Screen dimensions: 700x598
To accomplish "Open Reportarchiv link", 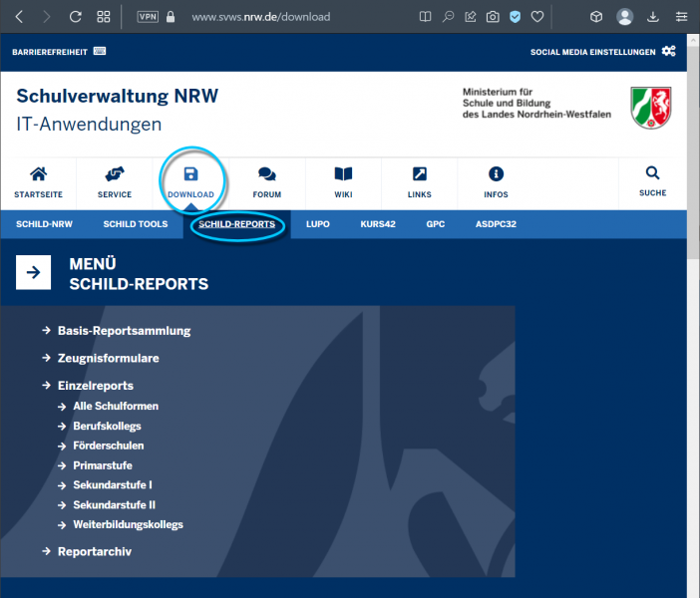I will click(x=95, y=552).
